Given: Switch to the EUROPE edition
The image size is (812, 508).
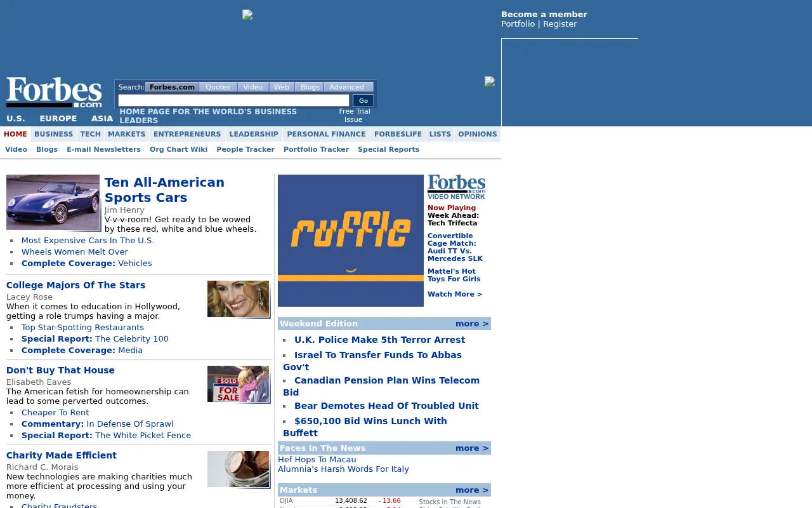Looking at the screenshot, I should coord(58,118).
